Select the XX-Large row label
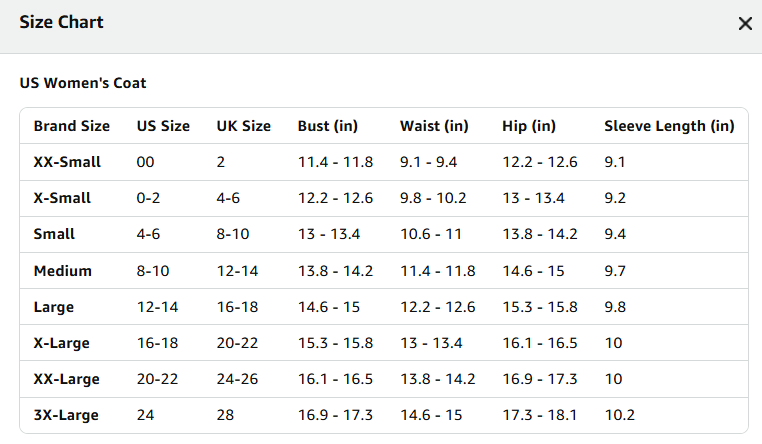762x444 pixels. click(66, 379)
